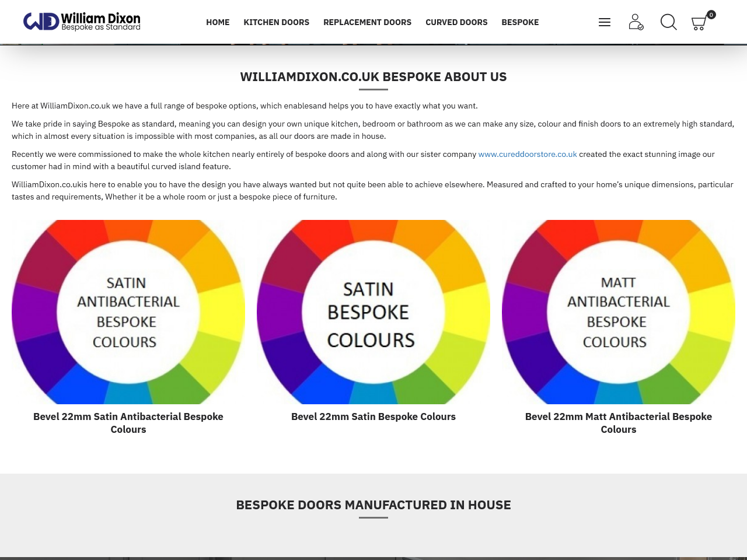Screen dimensions: 747x560
Task: Click Bevel 22mm Satin Bespoke Colours title
Action: pos(373,416)
